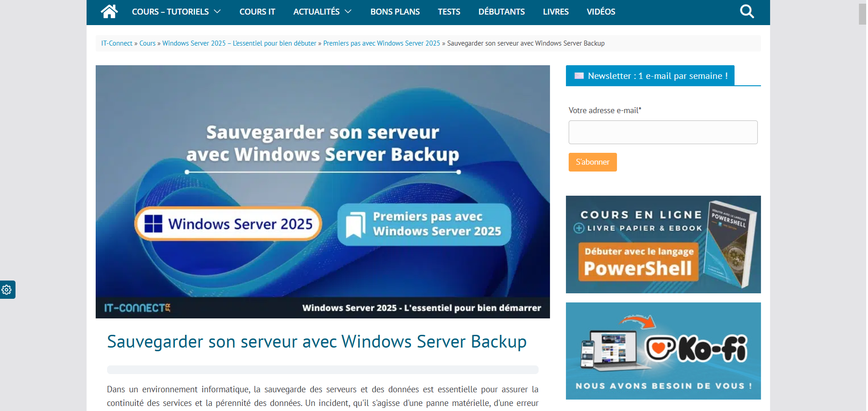Go to the Bons Plans section
Viewport: 868px width, 411px height.
coord(395,12)
